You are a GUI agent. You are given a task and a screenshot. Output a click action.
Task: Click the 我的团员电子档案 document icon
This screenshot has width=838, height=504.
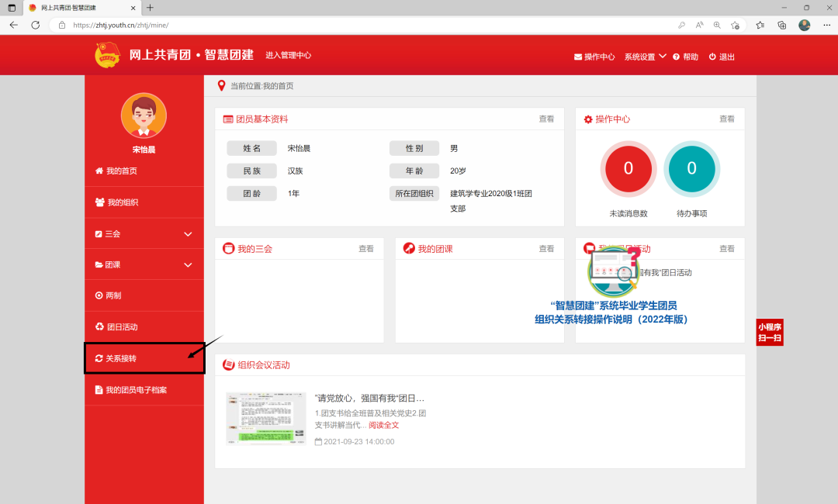tap(99, 389)
